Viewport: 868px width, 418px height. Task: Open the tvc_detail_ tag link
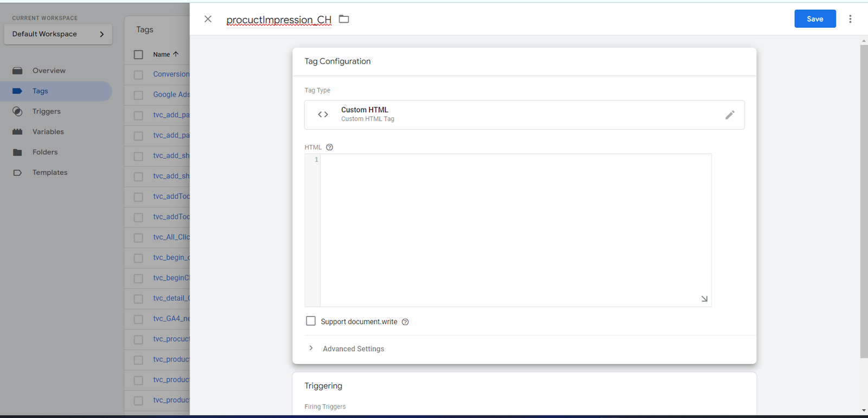click(171, 298)
